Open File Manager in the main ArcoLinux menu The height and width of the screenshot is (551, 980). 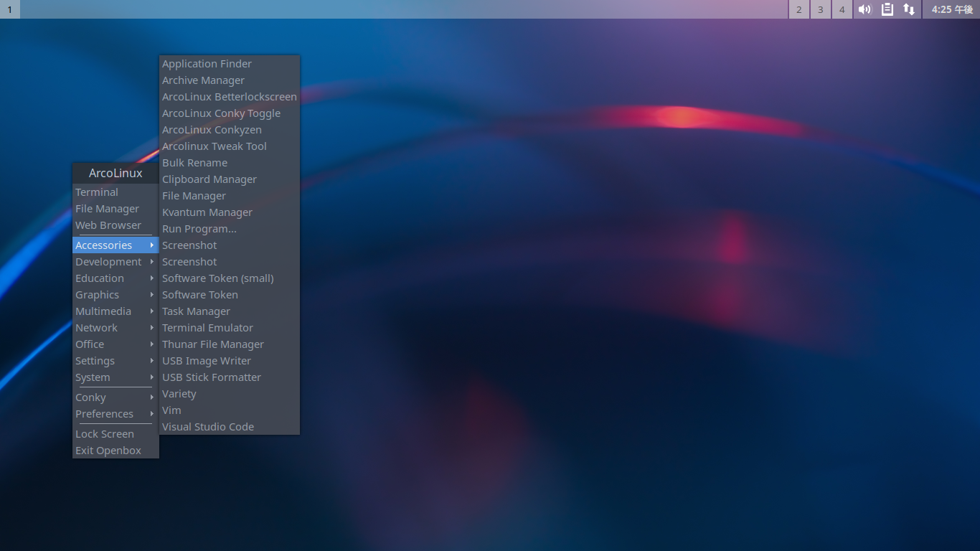pos(116,209)
